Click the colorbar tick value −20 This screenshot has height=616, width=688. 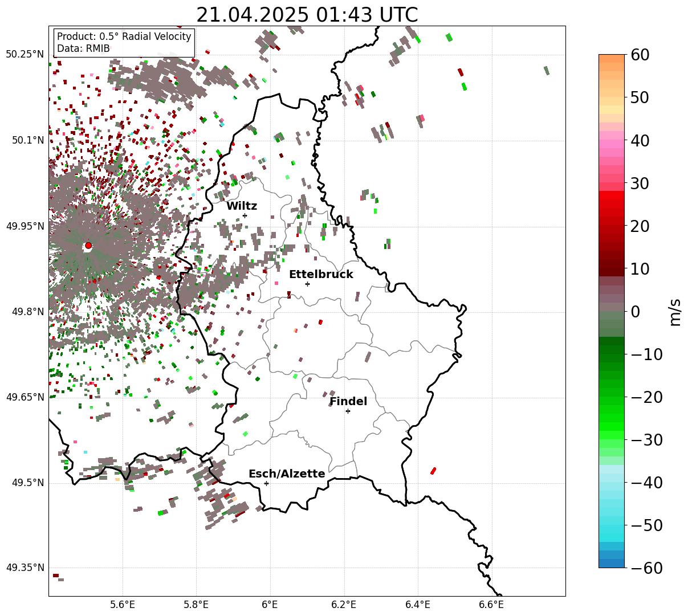pyautogui.click(x=646, y=397)
